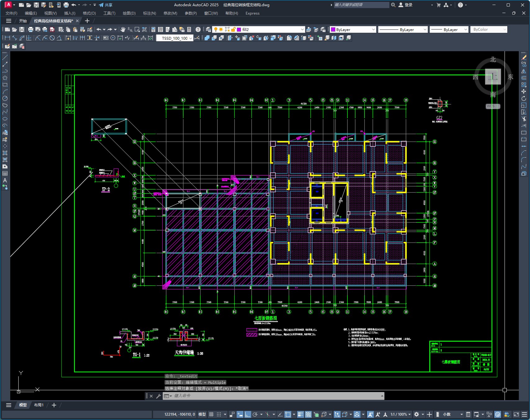Expand the fill2 layer dropdown
This screenshot has height=420, width=530.
point(302,29)
